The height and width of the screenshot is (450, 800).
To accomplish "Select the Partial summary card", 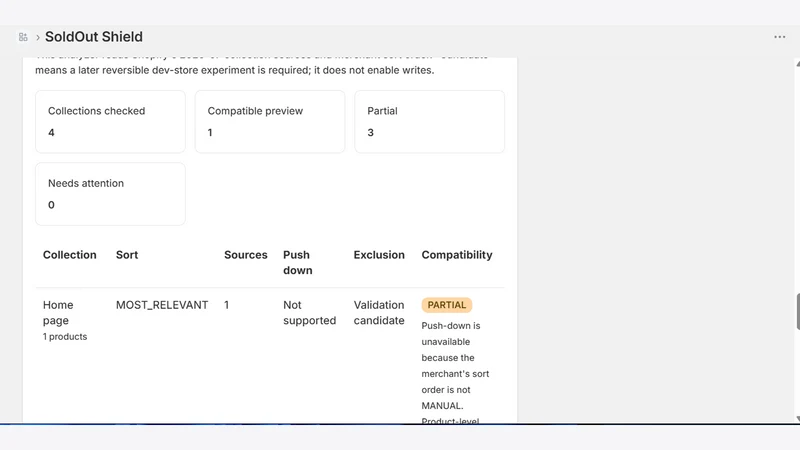I will (x=430, y=122).
